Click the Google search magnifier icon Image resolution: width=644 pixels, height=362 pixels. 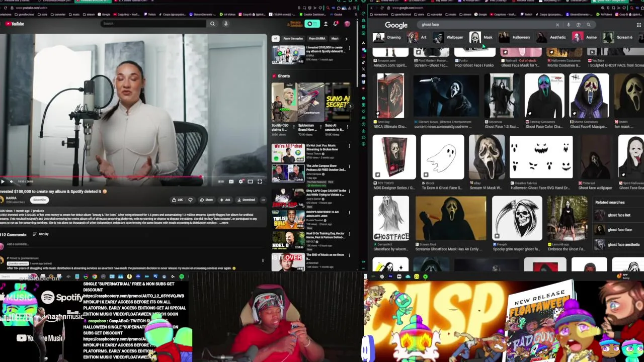pyautogui.click(x=588, y=25)
